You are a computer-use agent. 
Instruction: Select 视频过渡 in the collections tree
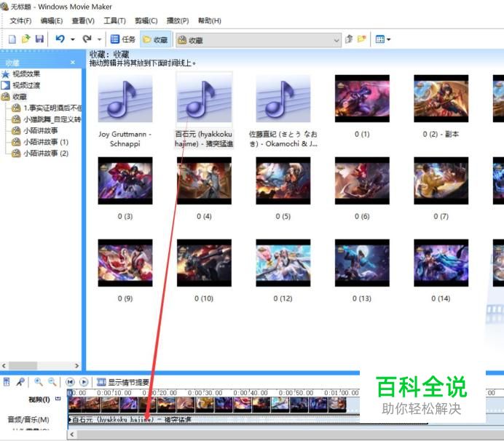[26, 85]
